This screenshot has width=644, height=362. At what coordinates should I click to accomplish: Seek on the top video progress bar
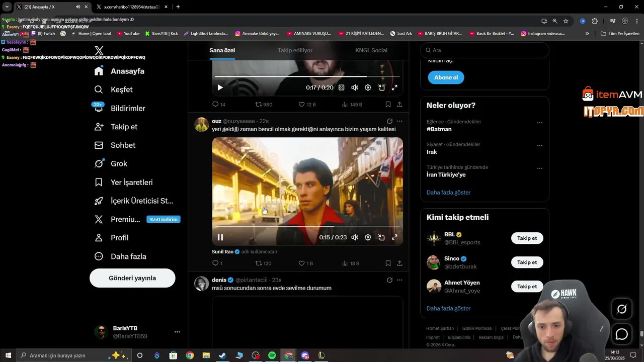(307, 76)
